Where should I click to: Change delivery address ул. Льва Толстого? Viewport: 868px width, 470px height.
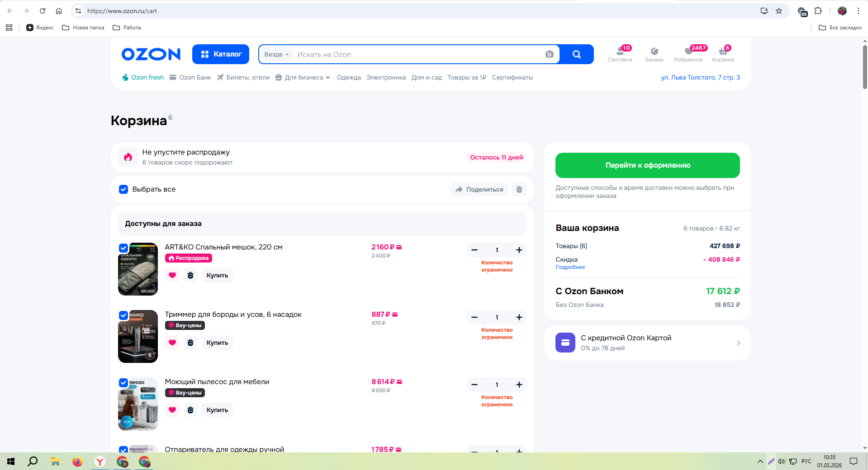coord(701,78)
